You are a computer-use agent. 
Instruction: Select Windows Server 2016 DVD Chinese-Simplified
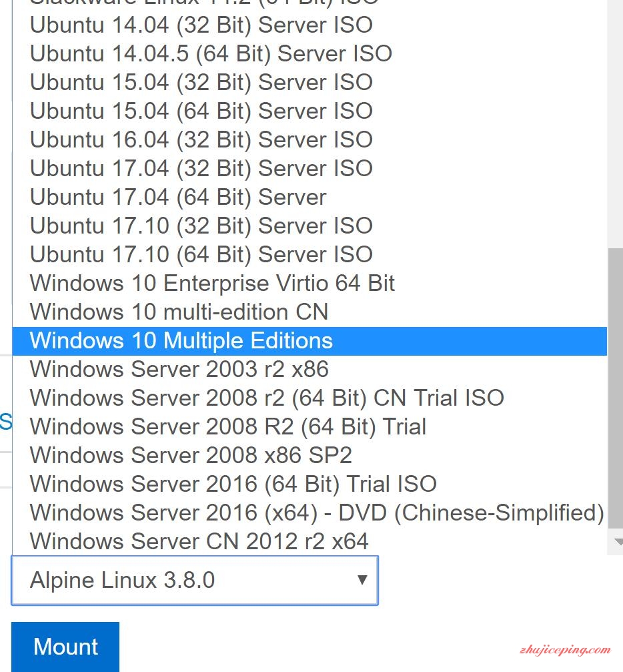point(309,513)
